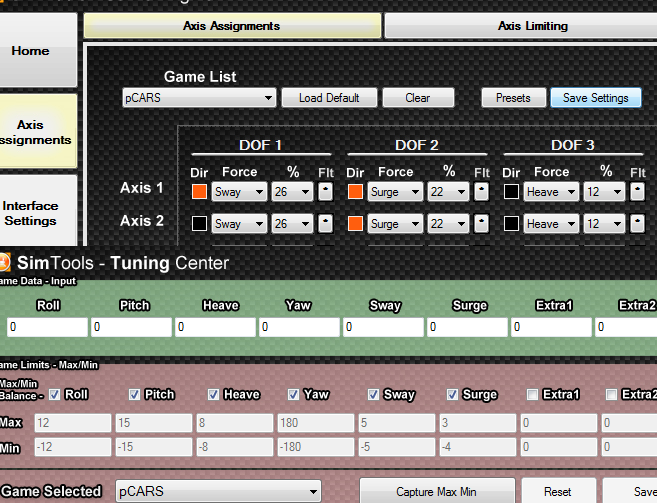Image resolution: width=657 pixels, height=503 pixels.
Task: Toggle Axis 1 DOF 1 direction box
Action: pos(199,191)
